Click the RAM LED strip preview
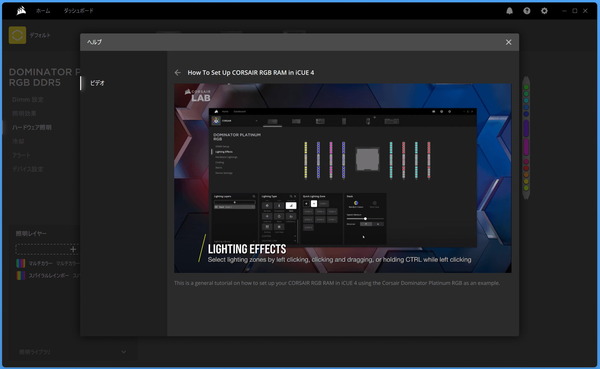 coord(526,137)
